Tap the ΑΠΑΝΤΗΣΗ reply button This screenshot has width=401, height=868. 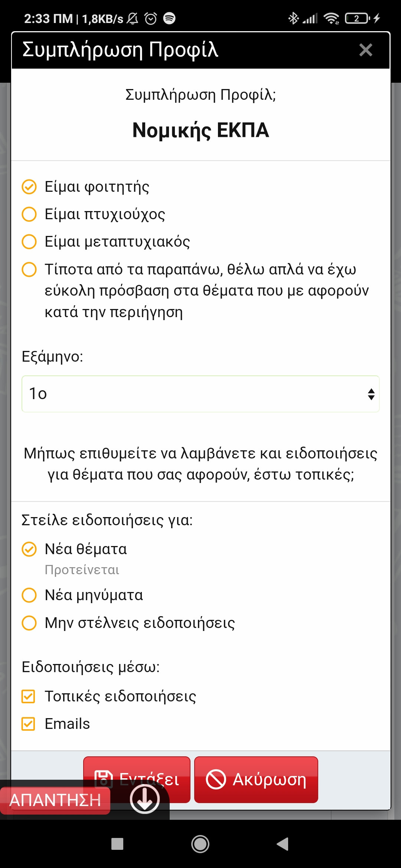55,800
